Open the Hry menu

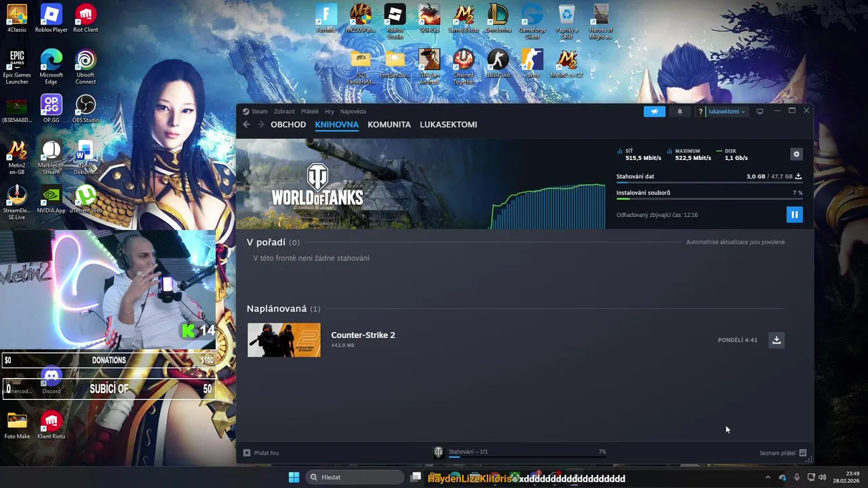[x=330, y=111]
